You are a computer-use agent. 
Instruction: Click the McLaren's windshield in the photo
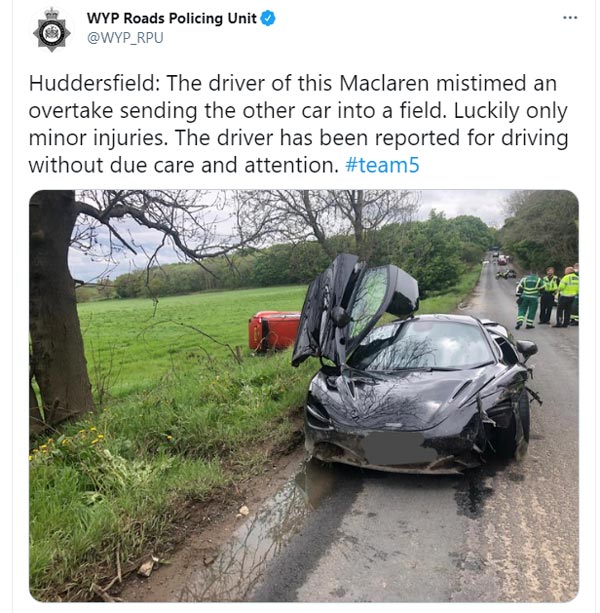click(420, 346)
